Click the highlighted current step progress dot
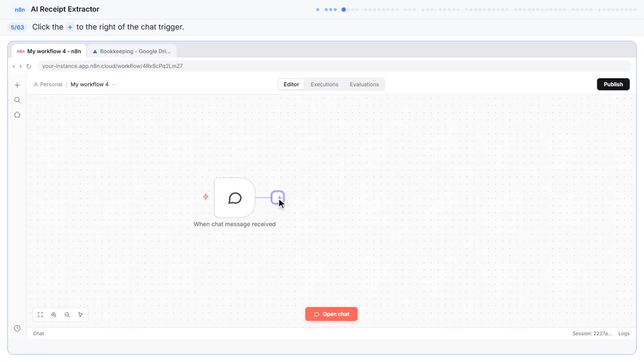The width and height of the screenshot is (644, 362). (x=344, y=9)
